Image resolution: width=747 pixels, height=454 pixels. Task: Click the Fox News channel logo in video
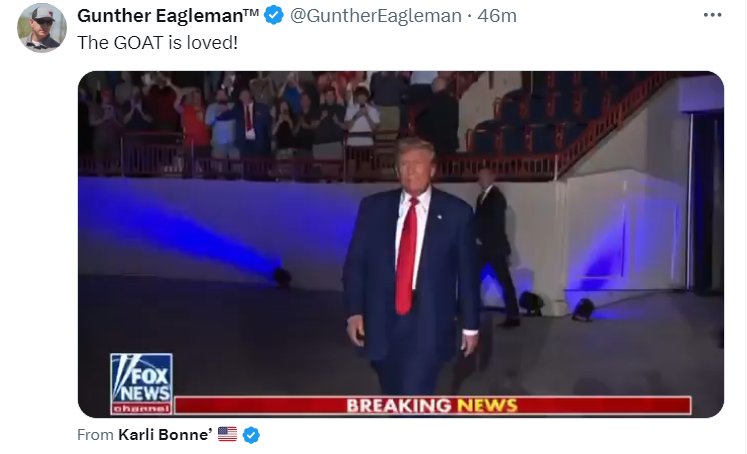(x=141, y=383)
